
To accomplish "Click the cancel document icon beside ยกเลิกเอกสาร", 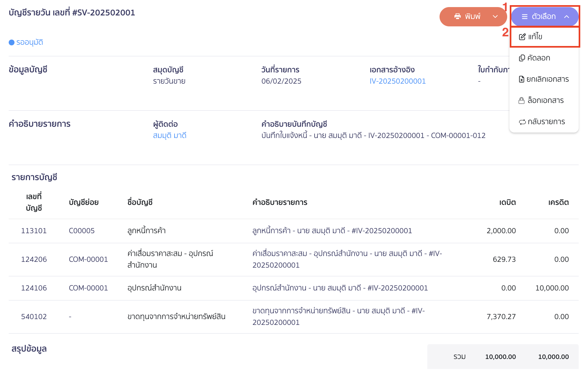I will coord(522,79).
